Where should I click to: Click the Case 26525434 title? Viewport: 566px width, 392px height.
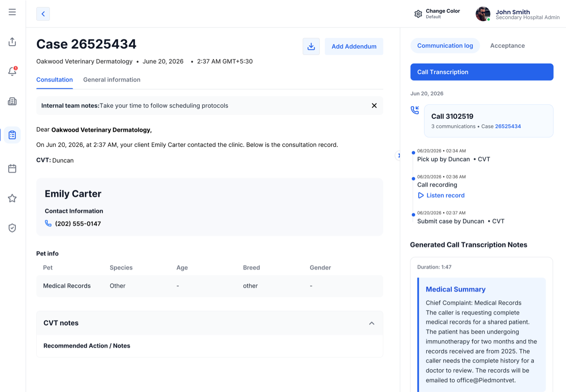86,44
